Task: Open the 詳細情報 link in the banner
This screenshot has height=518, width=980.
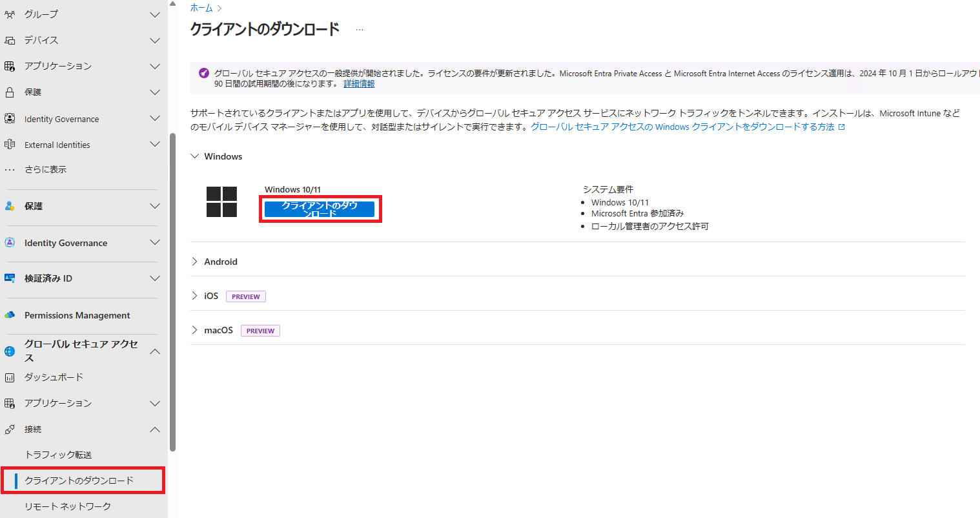Action: [359, 84]
